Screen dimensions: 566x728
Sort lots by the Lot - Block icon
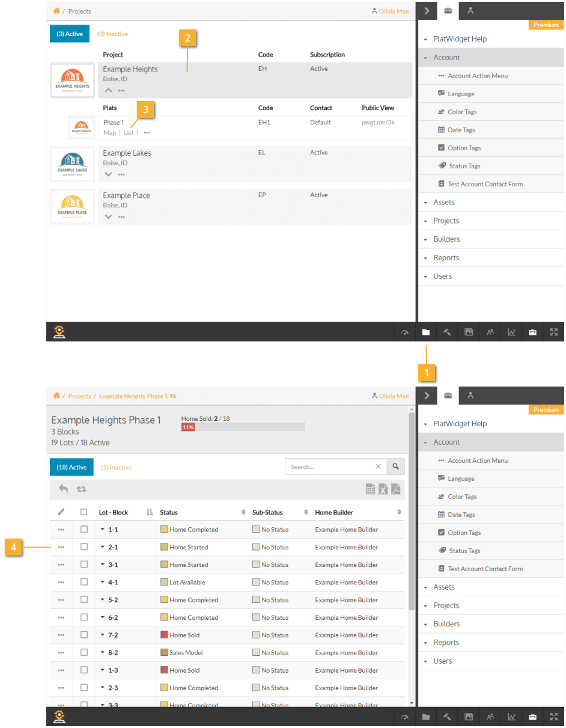tap(150, 512)
